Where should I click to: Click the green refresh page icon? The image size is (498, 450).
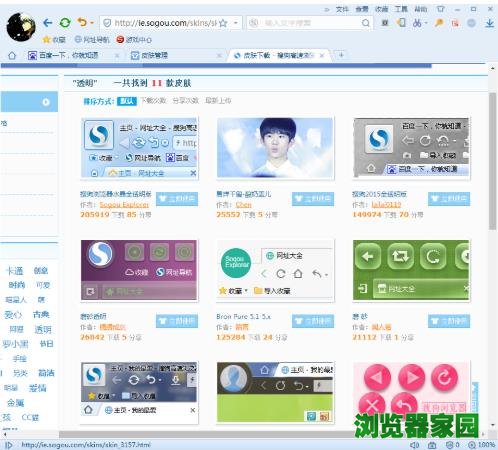(65, 23)
